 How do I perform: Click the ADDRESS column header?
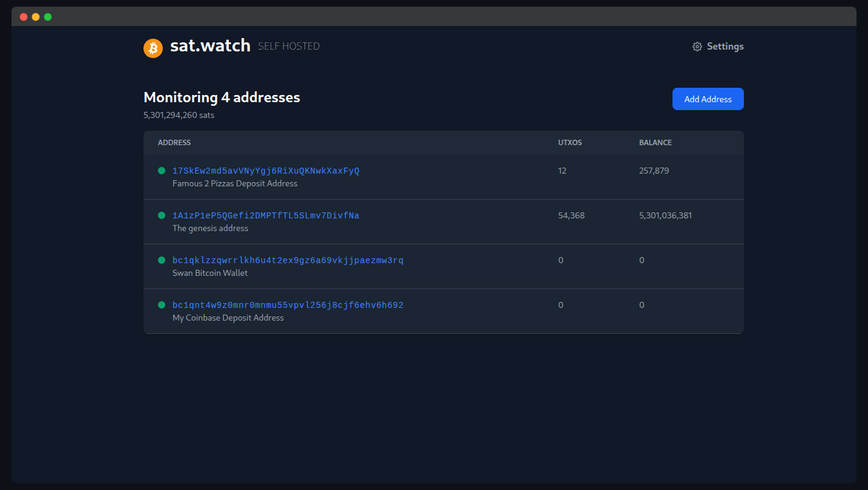click(x=174, y=143)
